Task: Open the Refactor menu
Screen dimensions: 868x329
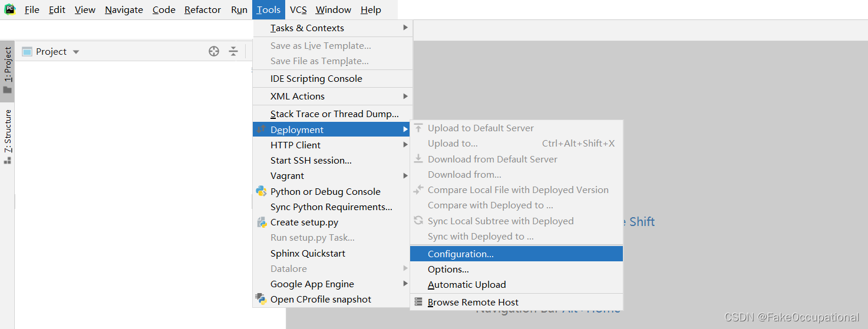Action: (203, 9)
